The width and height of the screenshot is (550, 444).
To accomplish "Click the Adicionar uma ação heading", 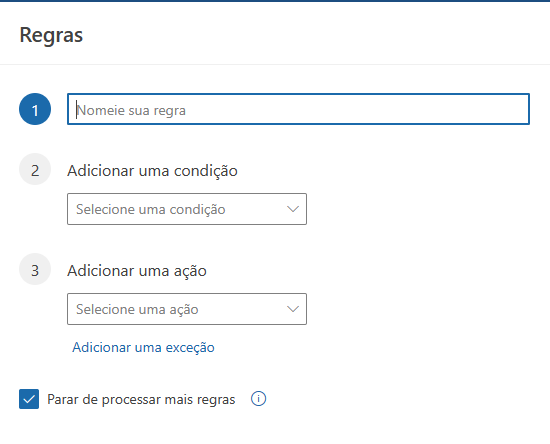I will pos(137,271).
